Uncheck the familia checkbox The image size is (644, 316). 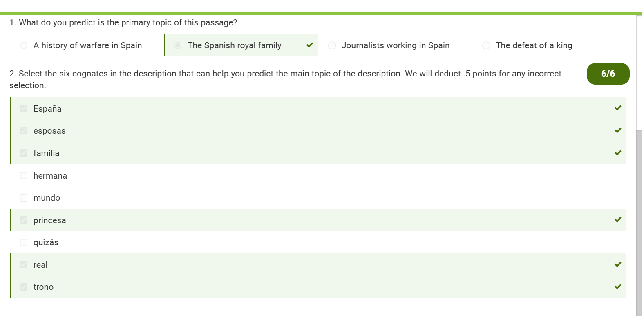[x=24, y=153]
